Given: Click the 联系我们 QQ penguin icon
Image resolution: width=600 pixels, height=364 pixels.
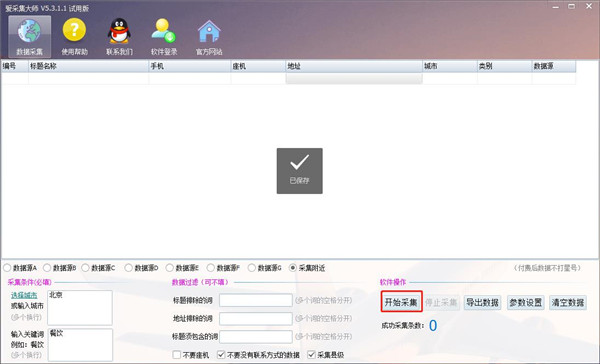Looking at the screenshot, I should pyautogui.click(x=119, y=37).
